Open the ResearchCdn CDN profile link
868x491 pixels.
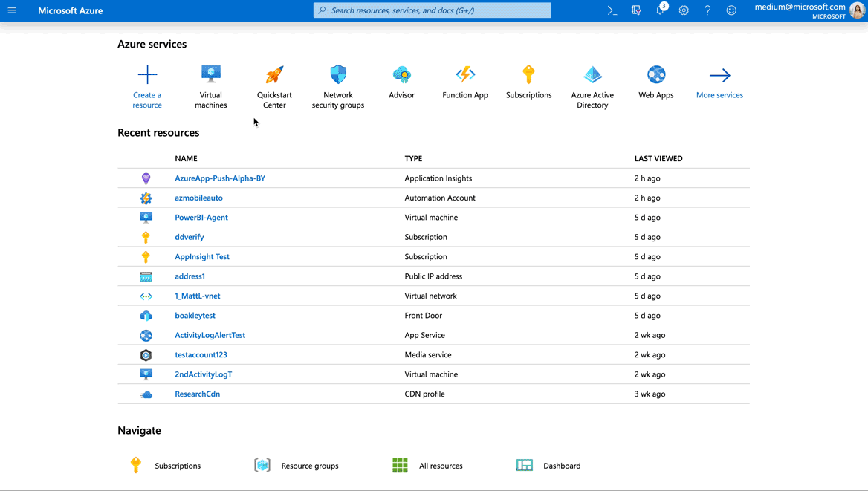tap(197, 394)
